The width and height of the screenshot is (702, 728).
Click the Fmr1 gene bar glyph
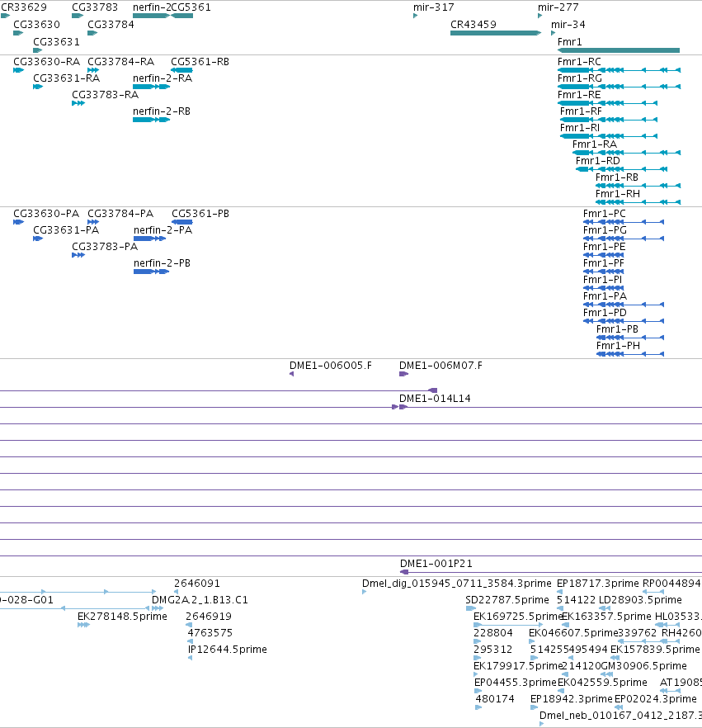point(619,50)
